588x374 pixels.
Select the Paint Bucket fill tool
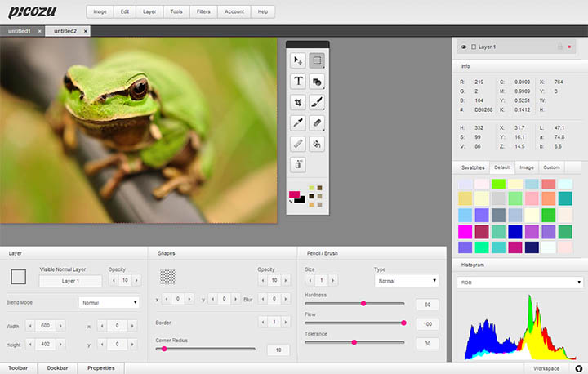tap(317, 144)
